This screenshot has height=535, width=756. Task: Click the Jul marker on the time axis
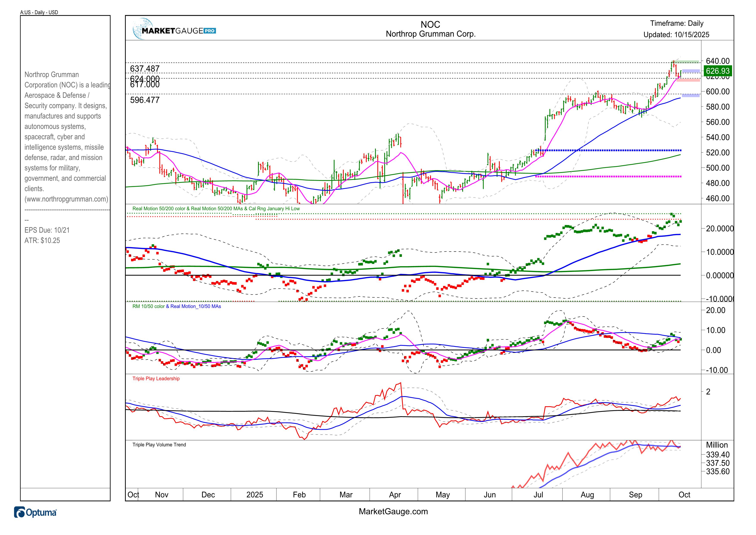pos(538,494)
